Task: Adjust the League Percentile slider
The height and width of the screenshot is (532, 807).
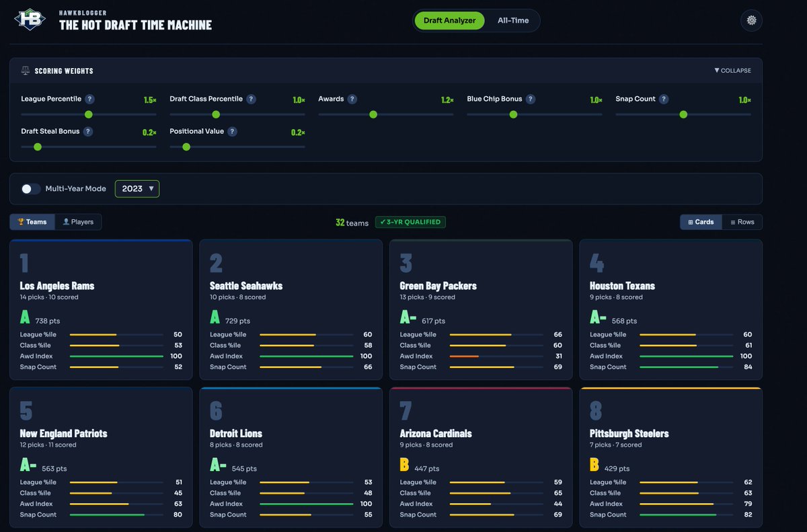Action: point(89,114)
